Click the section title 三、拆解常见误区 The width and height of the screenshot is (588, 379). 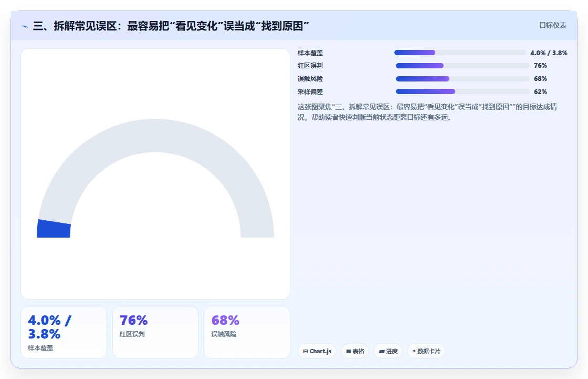pos(171,26)
